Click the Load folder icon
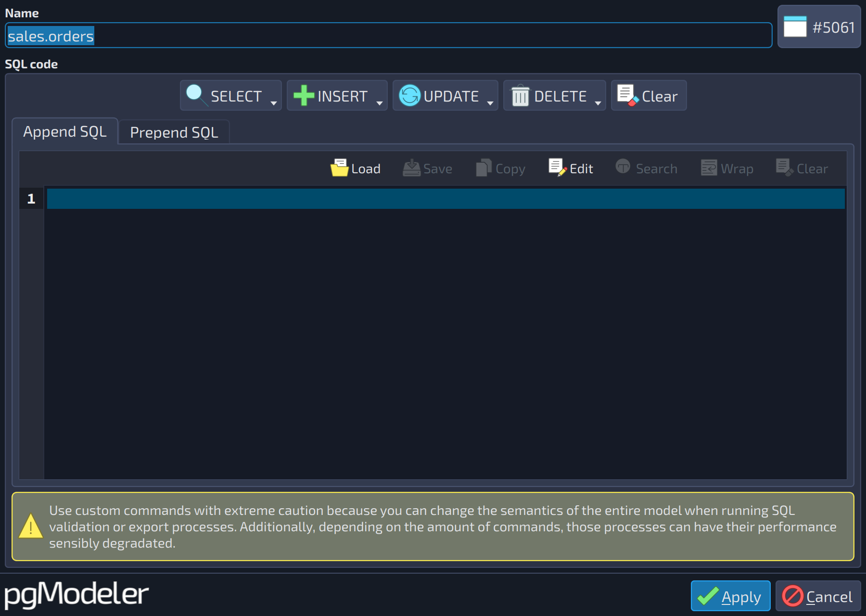 (340, 168)
